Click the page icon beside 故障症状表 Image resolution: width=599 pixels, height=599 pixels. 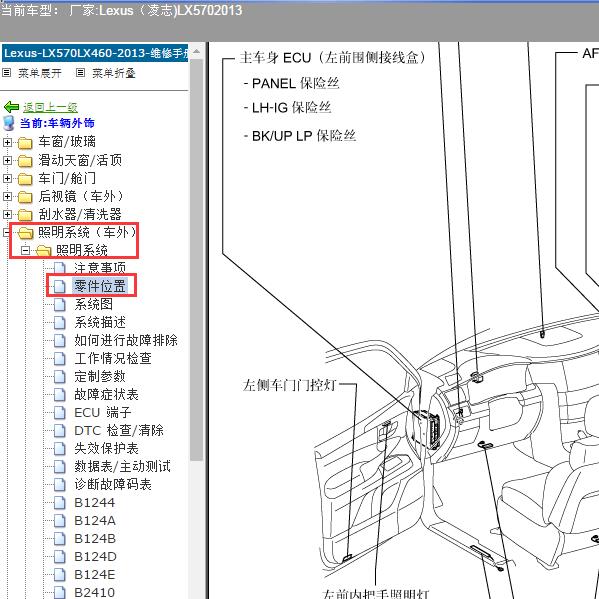point(60,395)
